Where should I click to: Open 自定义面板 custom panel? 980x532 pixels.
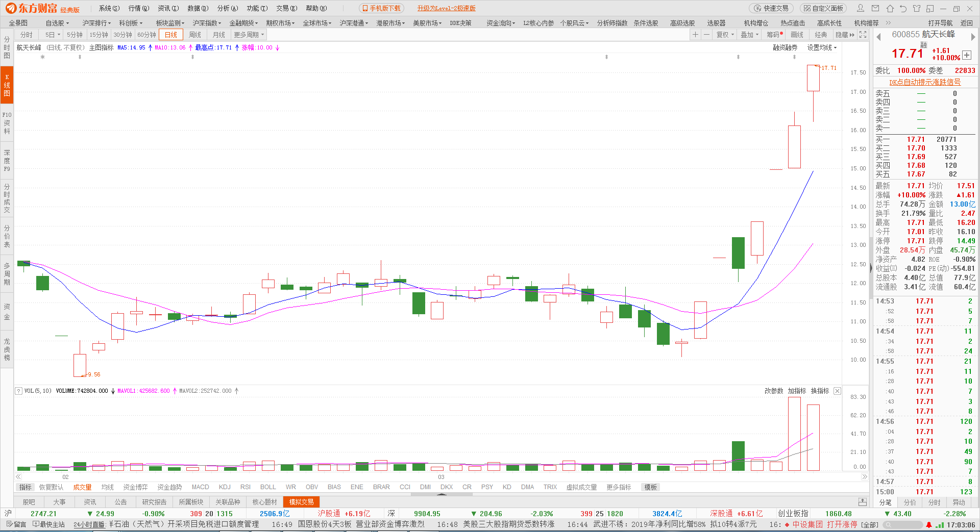(823, 8)
